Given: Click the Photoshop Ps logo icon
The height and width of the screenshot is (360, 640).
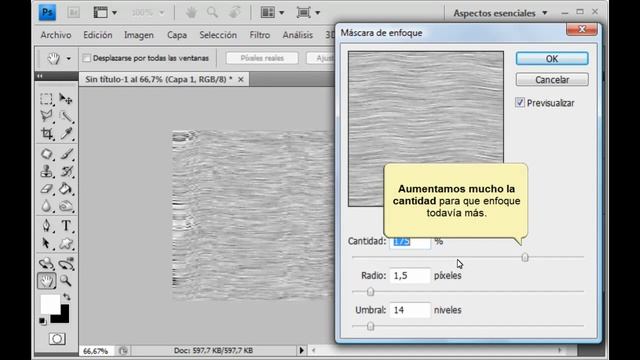Looking at the screenshot, I should pyautogui.click(x=47, y=13).
